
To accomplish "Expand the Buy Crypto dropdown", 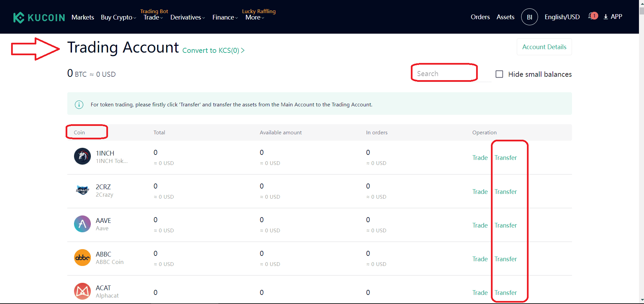I will [118, 17].
